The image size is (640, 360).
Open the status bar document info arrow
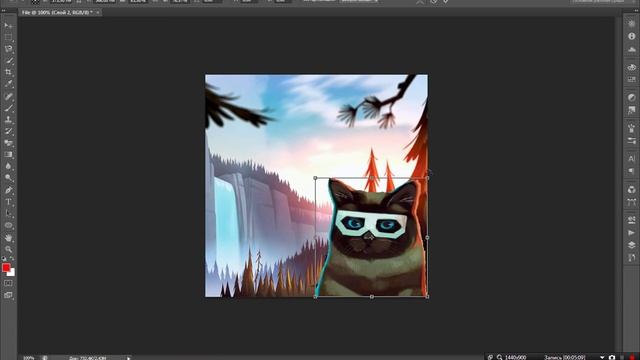click(x=129, y=358)
